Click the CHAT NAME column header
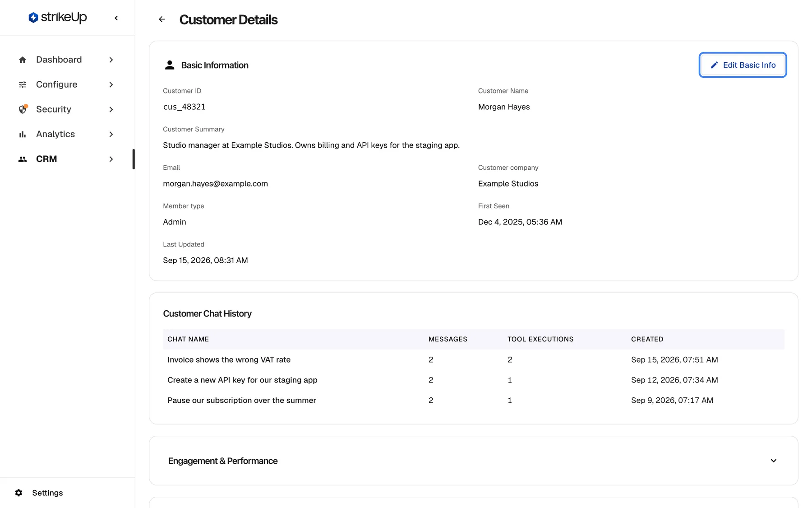 188,339
